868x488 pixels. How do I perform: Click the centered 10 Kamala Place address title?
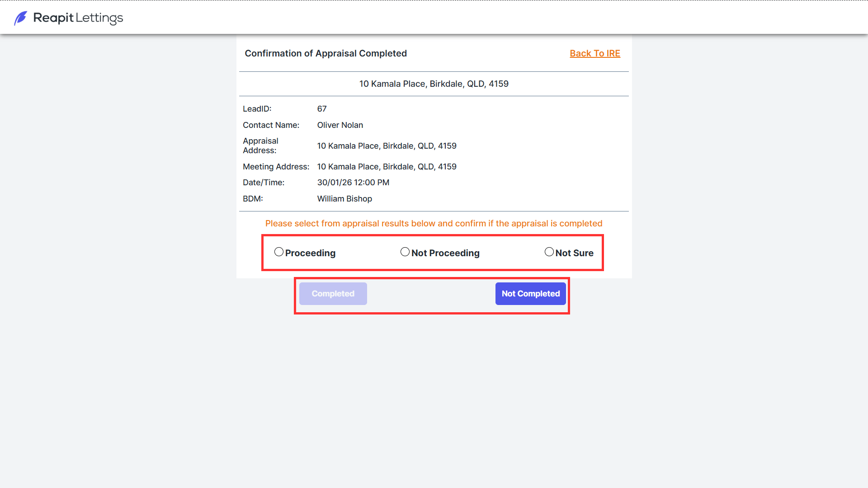[434, 84]
